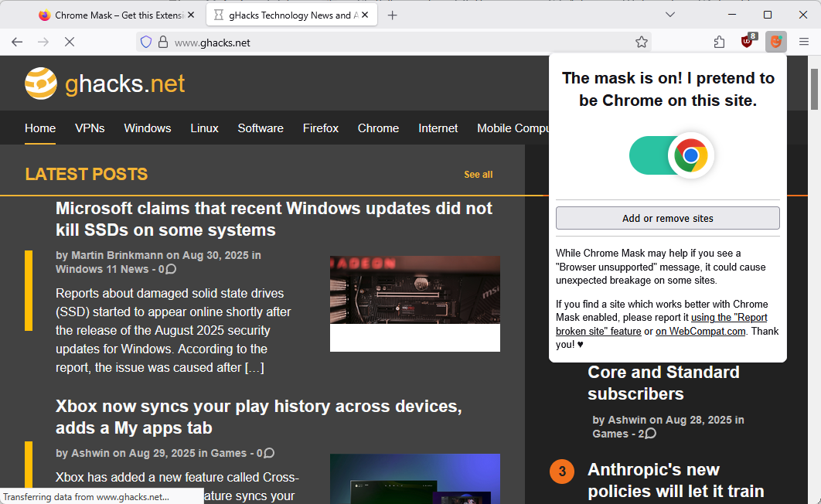Viewport: 821px width, 504px height.
Task: View the Radeon SSD article thumbnail
Action: click(x=414, y=304)
